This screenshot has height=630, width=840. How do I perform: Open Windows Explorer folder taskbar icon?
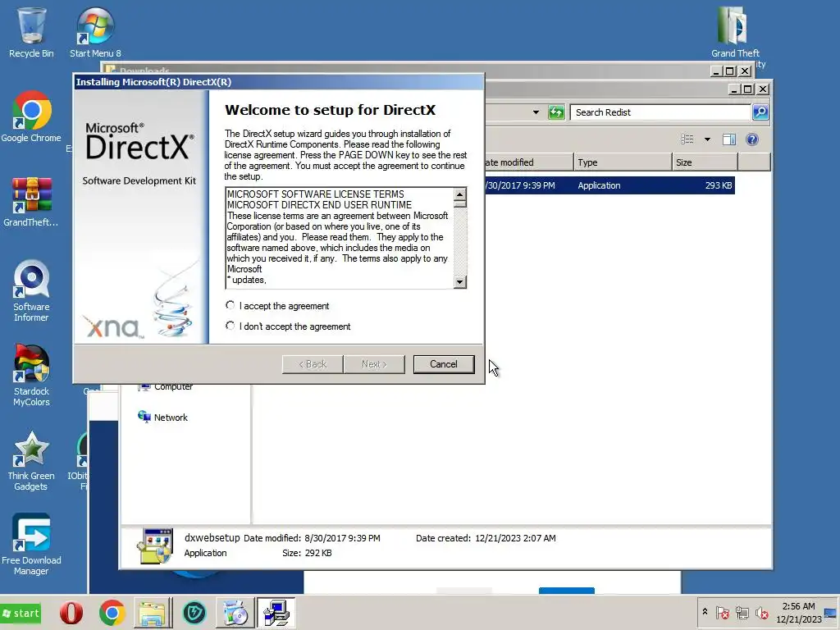[153, 613]
